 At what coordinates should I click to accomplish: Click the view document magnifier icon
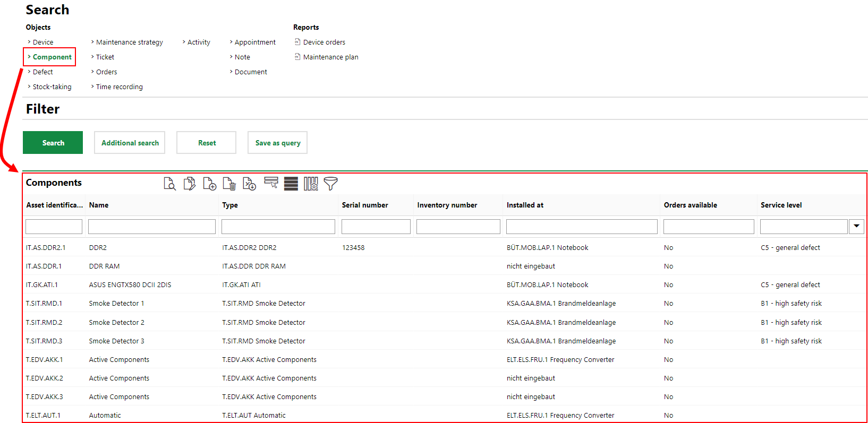(169, 184)
